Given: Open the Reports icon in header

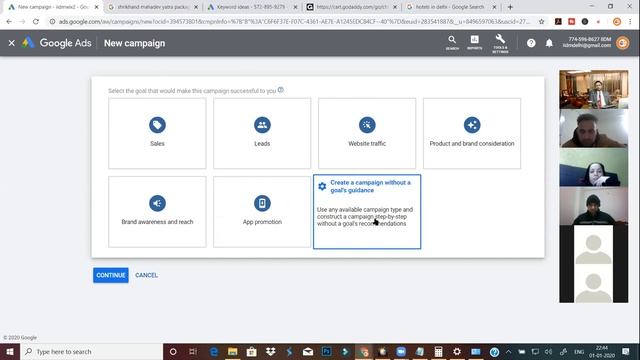Looking at the screenshot, I should [x=474, y=43].
